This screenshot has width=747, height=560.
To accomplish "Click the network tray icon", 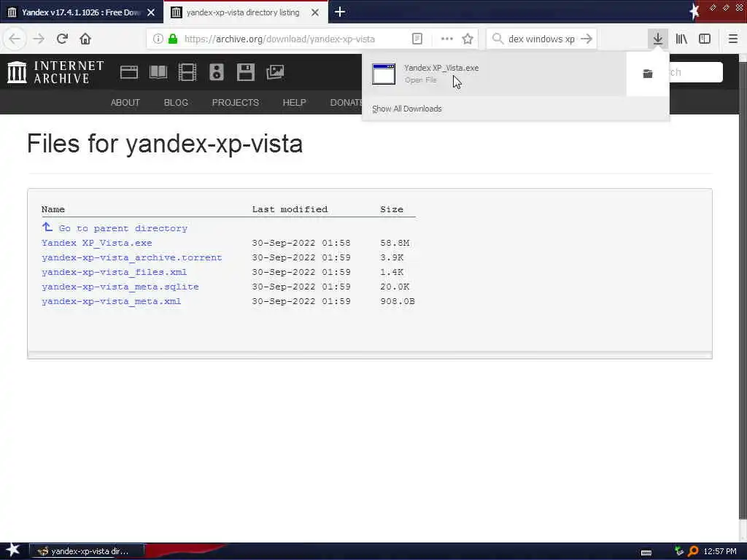I will (x=679, y=551).
